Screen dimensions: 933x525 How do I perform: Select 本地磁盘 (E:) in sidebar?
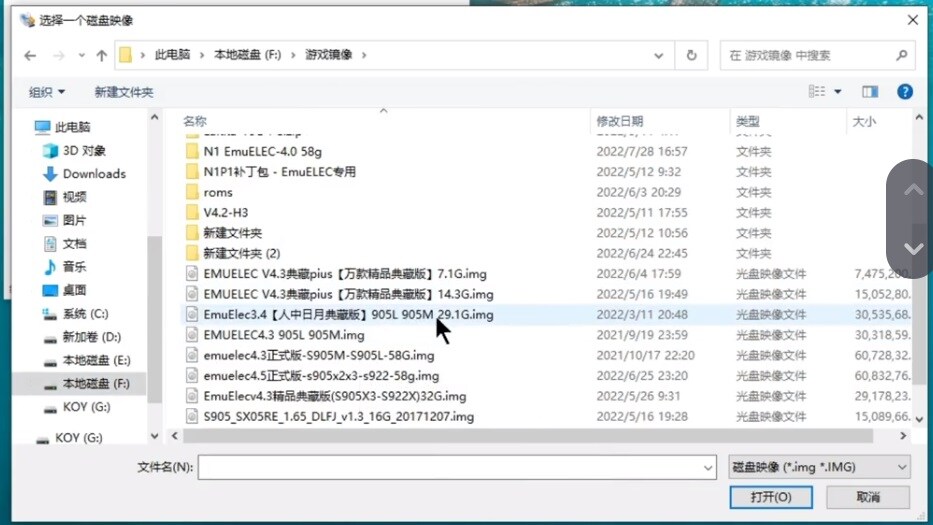tap(86, 360)
